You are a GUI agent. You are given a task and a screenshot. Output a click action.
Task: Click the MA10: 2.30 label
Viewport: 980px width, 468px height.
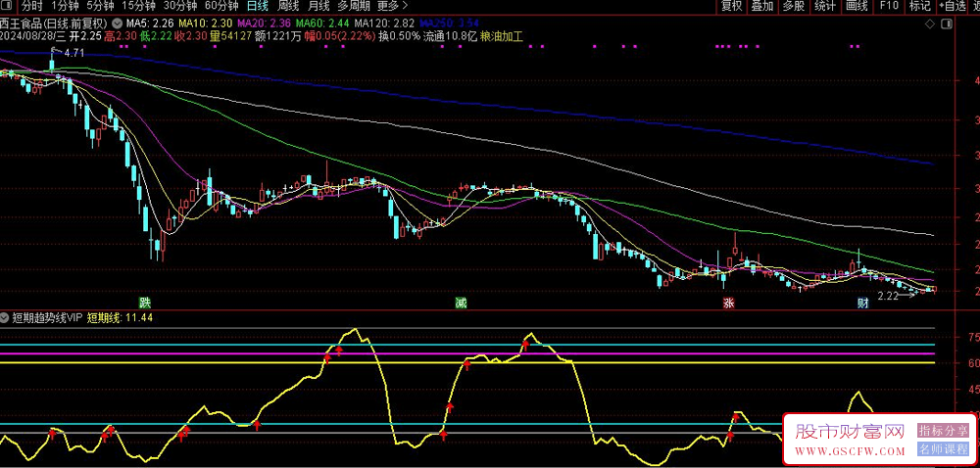click(x=204, y=23)
